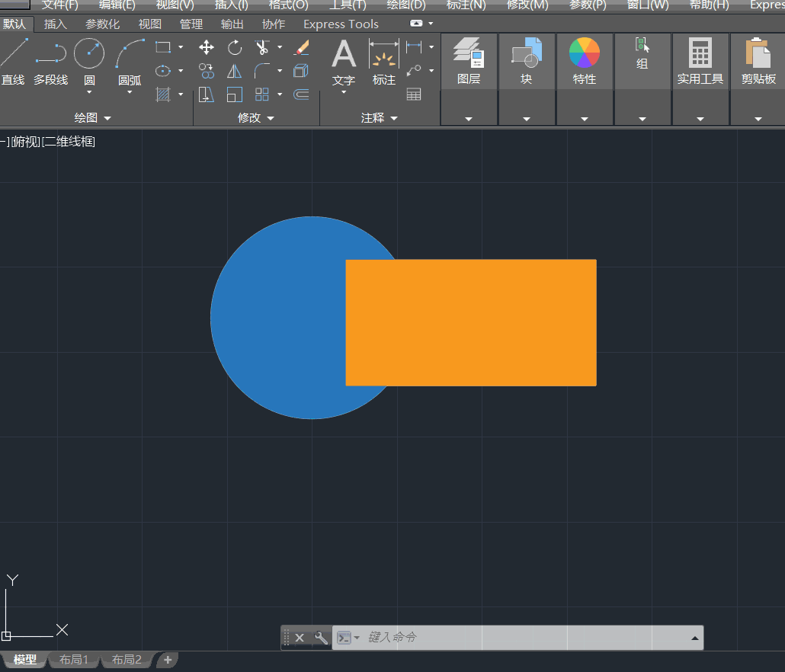785x672 pixels.
Task: Toggle the ribbon minimize button
Action: (416, 24)
